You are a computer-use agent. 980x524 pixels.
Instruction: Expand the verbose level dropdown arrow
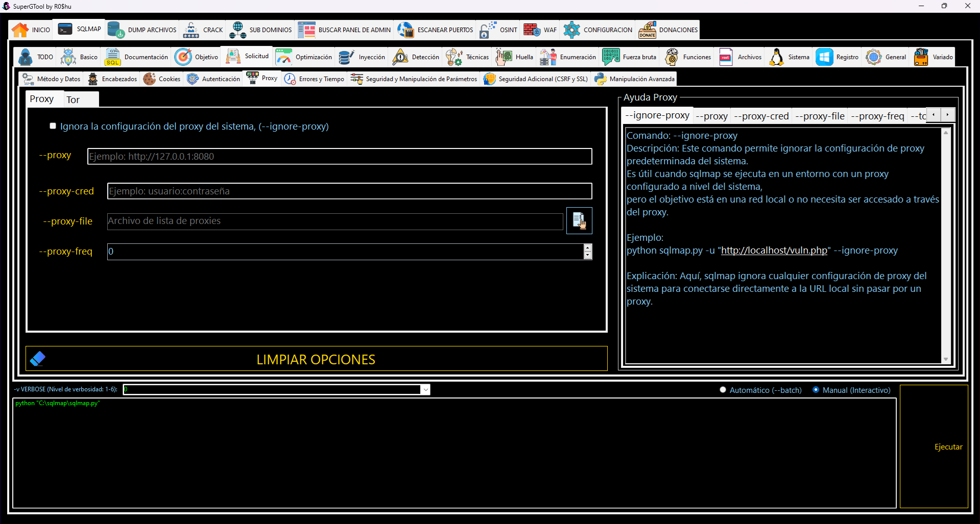point(425,390)
